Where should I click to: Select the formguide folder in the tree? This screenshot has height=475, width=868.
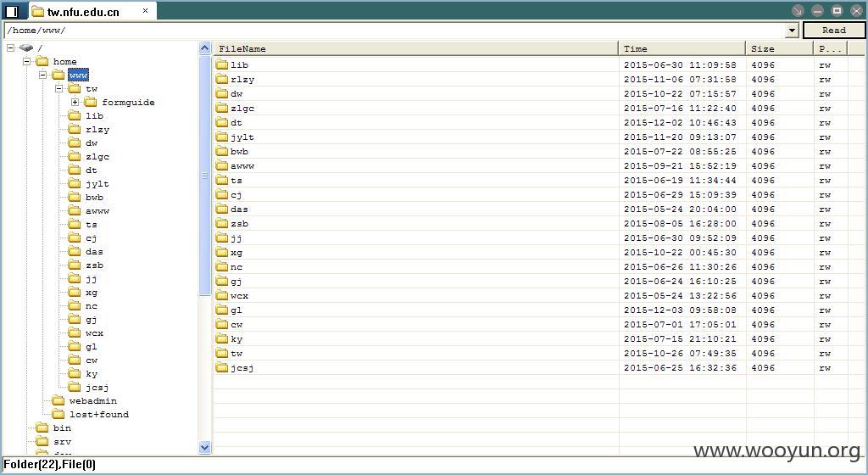click(128, 103)
